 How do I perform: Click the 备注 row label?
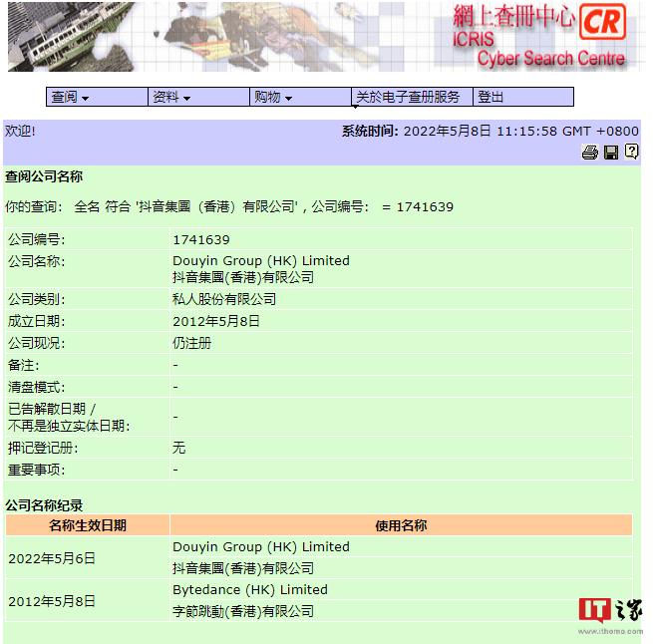(x=24, y=365)
